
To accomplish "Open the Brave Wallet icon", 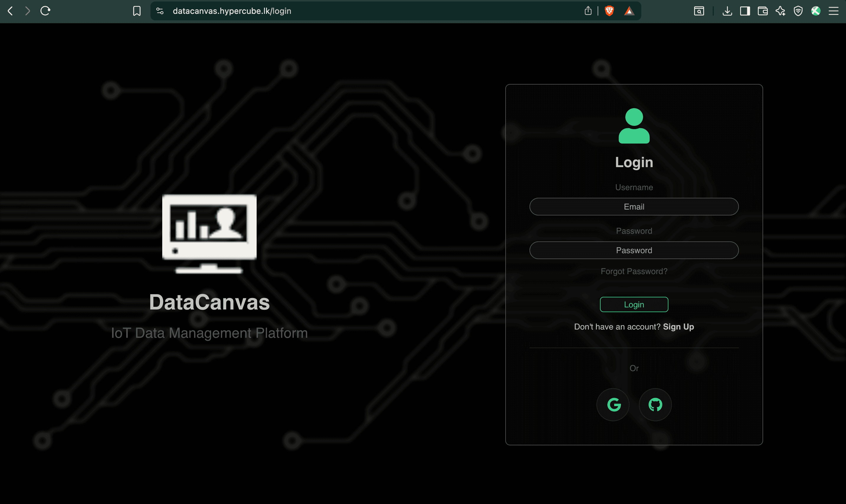I will click(763, 11).
